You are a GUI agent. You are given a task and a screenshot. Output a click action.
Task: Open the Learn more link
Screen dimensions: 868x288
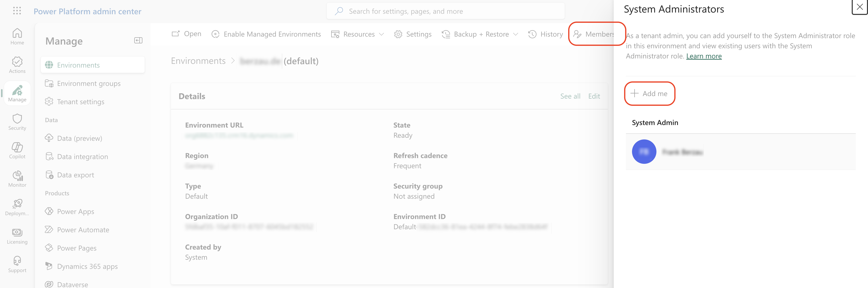click(x=704, y=56)
